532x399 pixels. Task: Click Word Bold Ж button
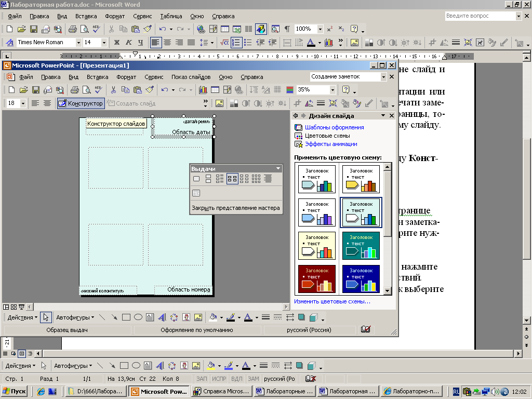pos(117,43)
